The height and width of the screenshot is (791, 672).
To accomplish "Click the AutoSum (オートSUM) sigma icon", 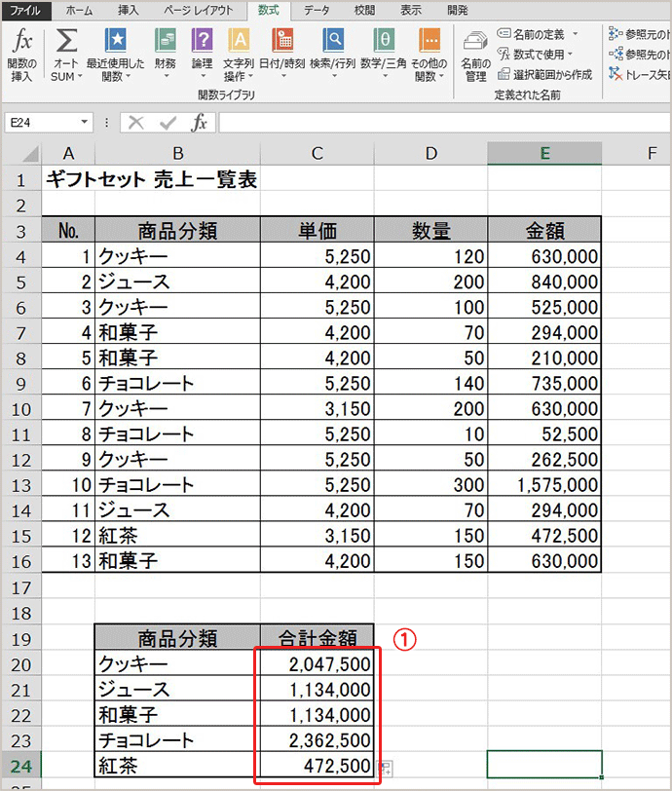I will (65, 40).
